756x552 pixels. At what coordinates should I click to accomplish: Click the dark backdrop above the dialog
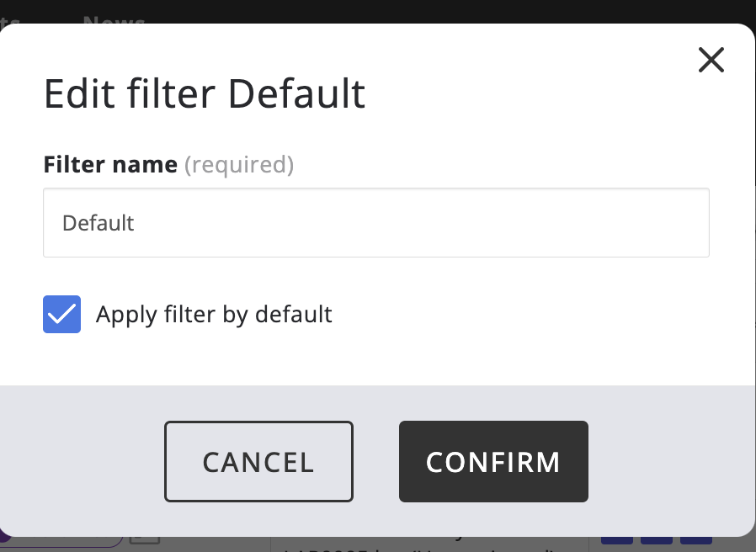[x=421, y=10]
